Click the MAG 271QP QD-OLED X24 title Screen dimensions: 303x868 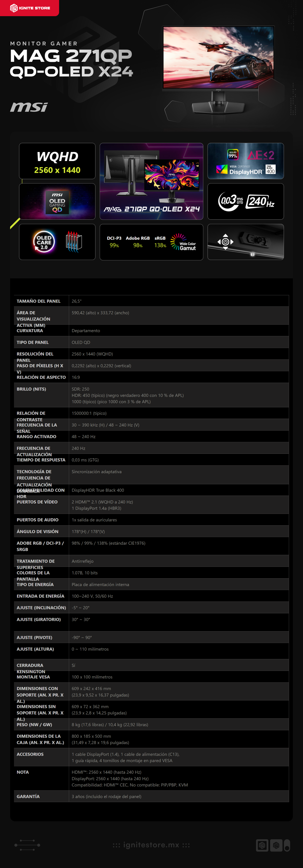click(71, 63)
